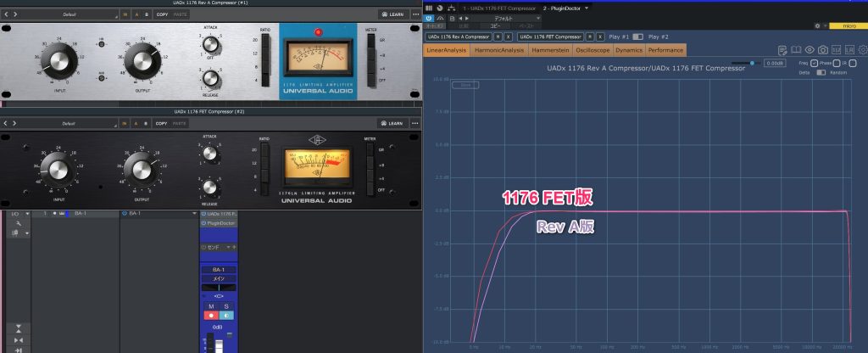Enable the Phase checkbox
Viewport: 868px width, 353px height.
pos(836,63)
